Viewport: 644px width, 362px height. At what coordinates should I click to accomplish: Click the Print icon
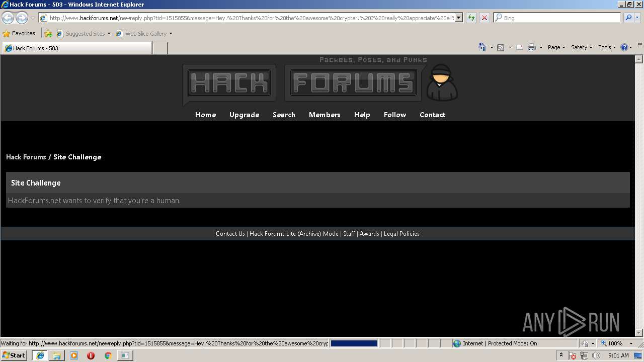tap(532, 47)
